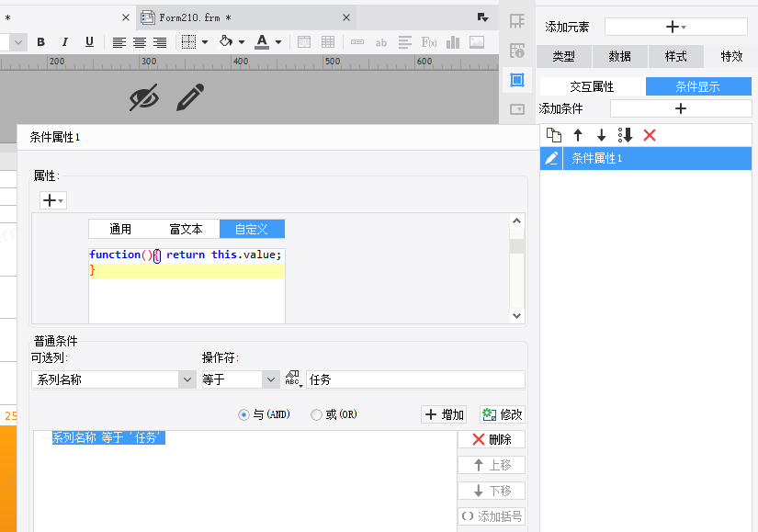
Task: Select the 与(AND) radio button
Action: point(243,414)
